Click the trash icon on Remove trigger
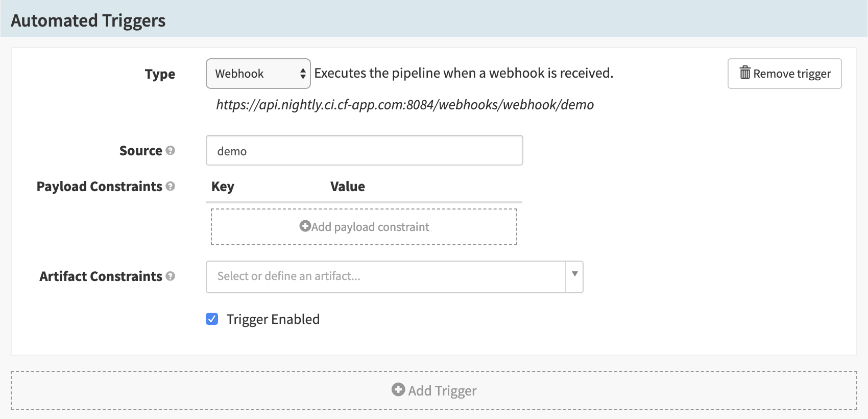 pos(745,73)
